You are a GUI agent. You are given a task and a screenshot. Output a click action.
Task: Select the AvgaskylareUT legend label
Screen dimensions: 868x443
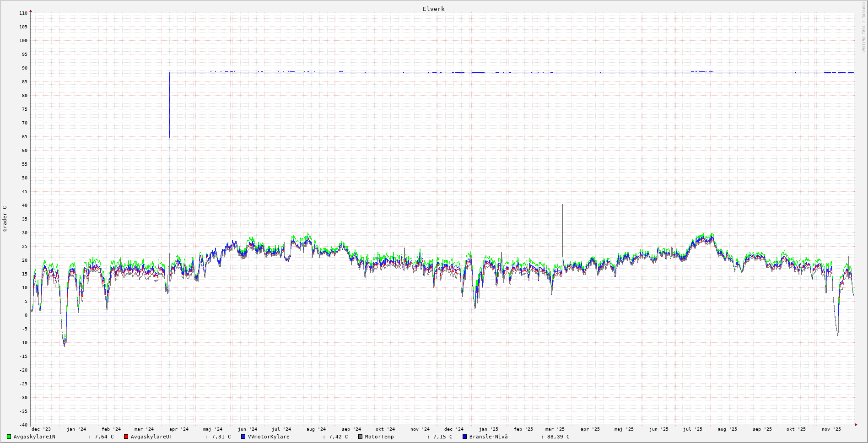[x=151, y=437]
